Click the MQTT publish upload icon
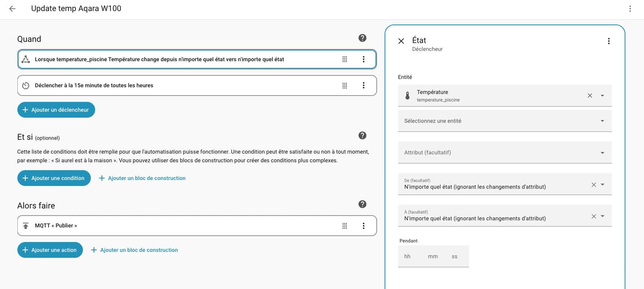Screen dimensions: 644x289 click(26, 226)
